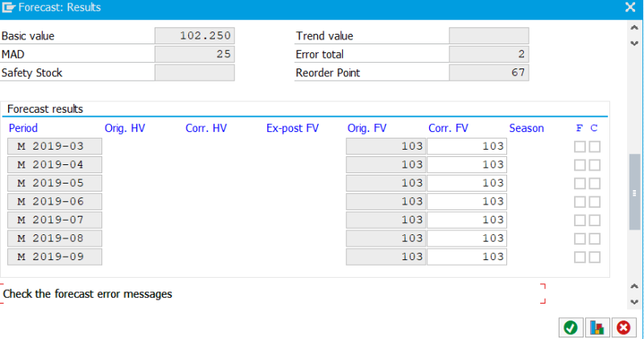This screenshot has height=339, width=644.
Task: Tick the C checkbox for M 2019-06
Action: tap(594, 202)
